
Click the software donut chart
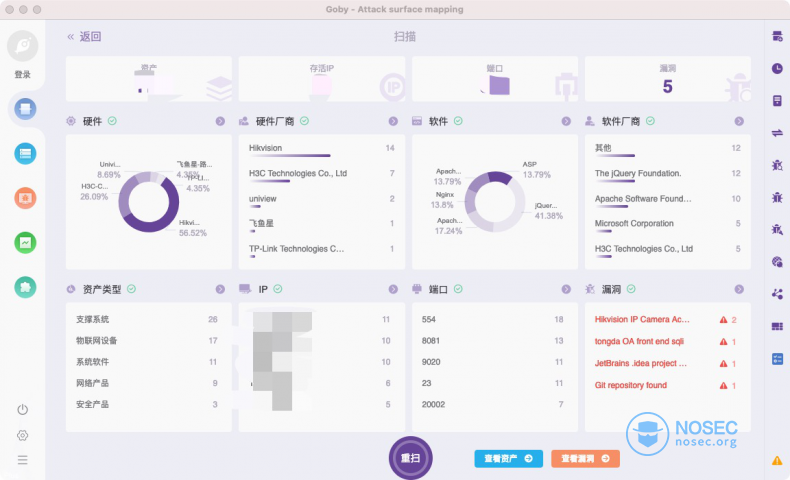(495, 201)
